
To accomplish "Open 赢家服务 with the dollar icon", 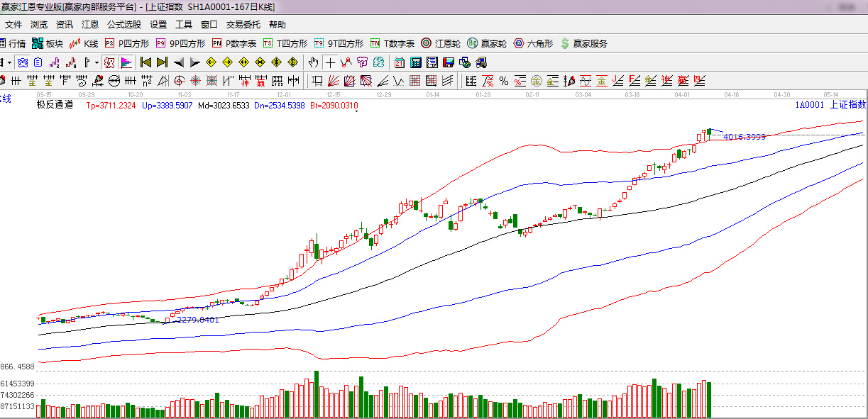I will (x=584, y=43).
